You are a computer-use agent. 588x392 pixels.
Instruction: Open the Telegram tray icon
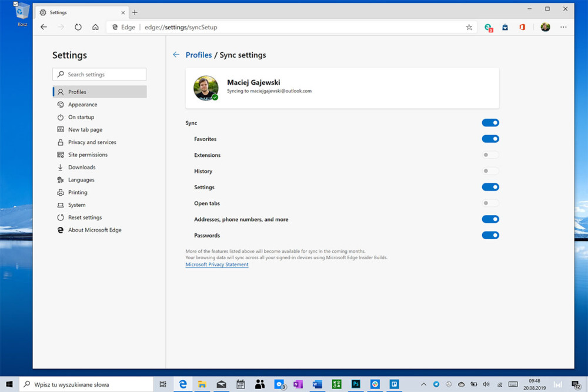[x=436, y=384]
